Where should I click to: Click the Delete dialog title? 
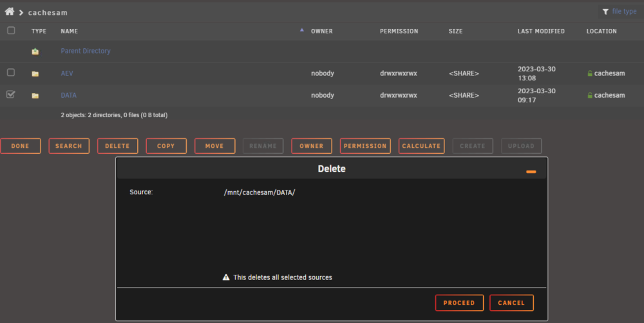click(x=332, y=169)
